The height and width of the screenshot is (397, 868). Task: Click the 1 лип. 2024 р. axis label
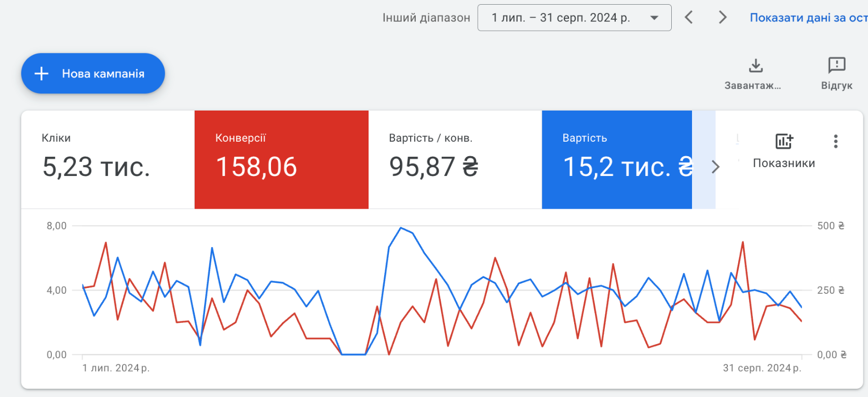coord(116,368)
